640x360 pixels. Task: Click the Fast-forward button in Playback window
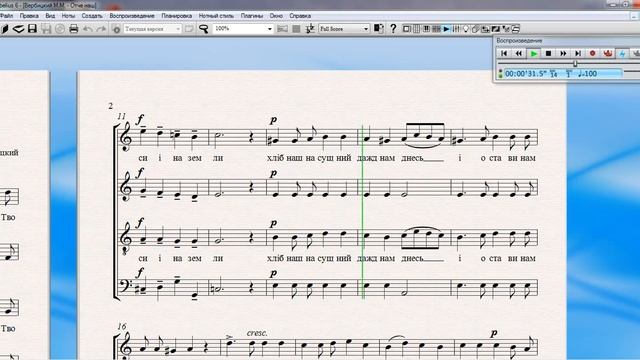pos(563,53)
